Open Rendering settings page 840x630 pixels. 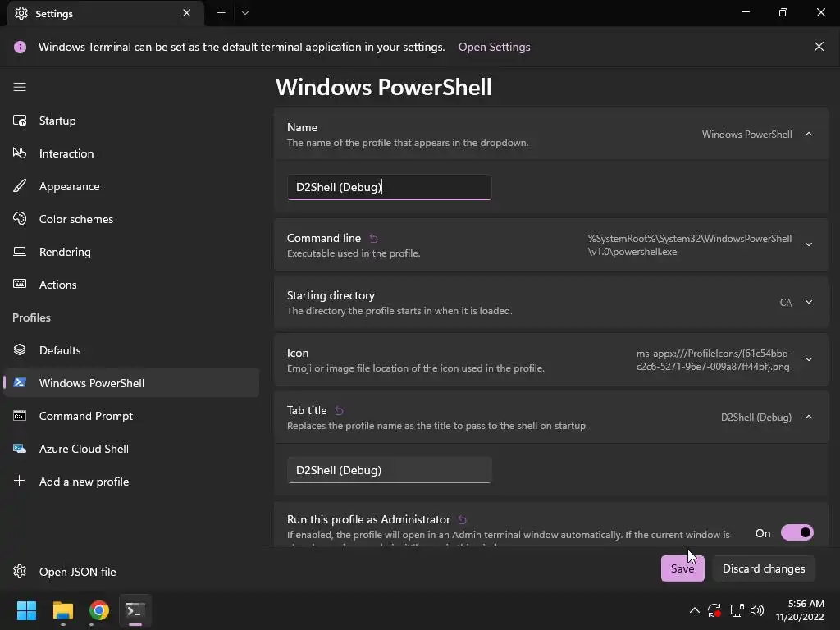coord(131,251)
